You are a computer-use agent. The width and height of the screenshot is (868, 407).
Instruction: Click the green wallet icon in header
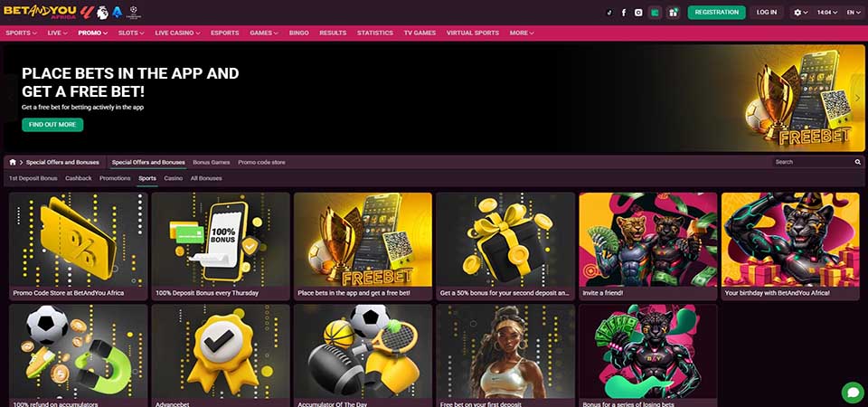tap(656, 12)
